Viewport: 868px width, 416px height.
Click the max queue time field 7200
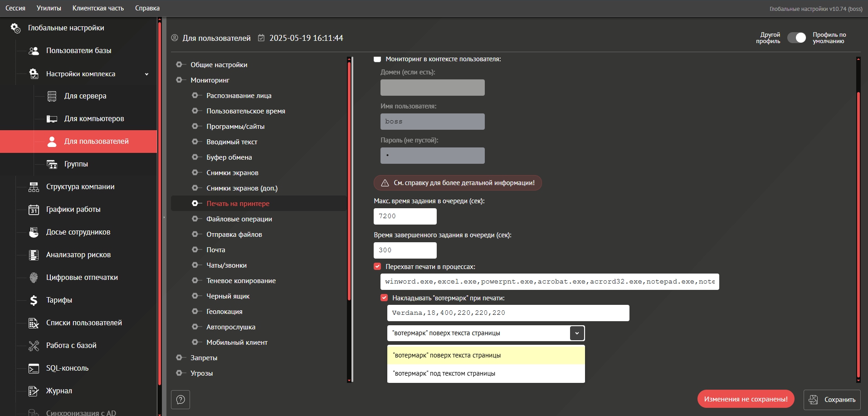click(405, 216)
